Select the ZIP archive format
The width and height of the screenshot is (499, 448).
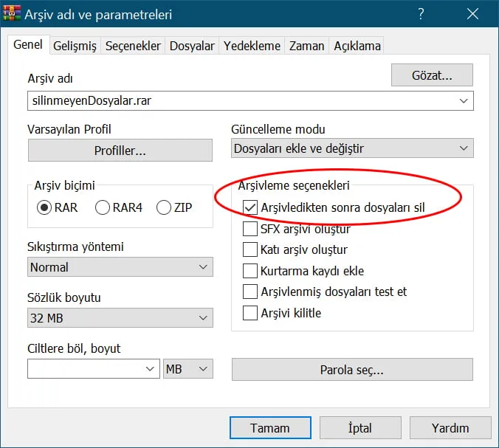coord(174,207)
